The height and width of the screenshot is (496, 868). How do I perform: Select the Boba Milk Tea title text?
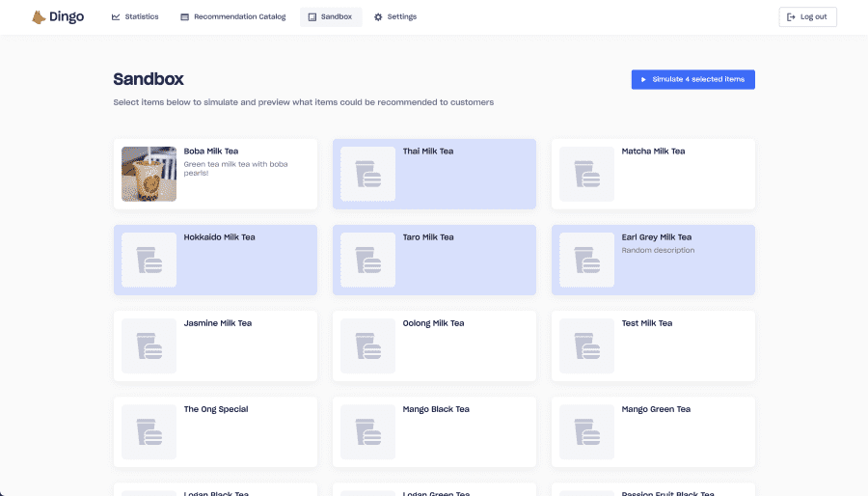click(x=211, y=152)
